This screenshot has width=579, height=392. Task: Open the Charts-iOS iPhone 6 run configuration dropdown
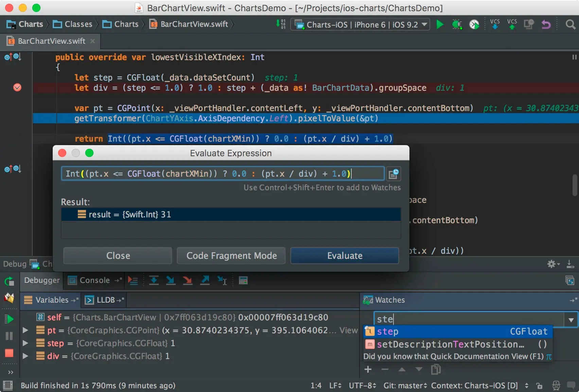tap(360, 24)
